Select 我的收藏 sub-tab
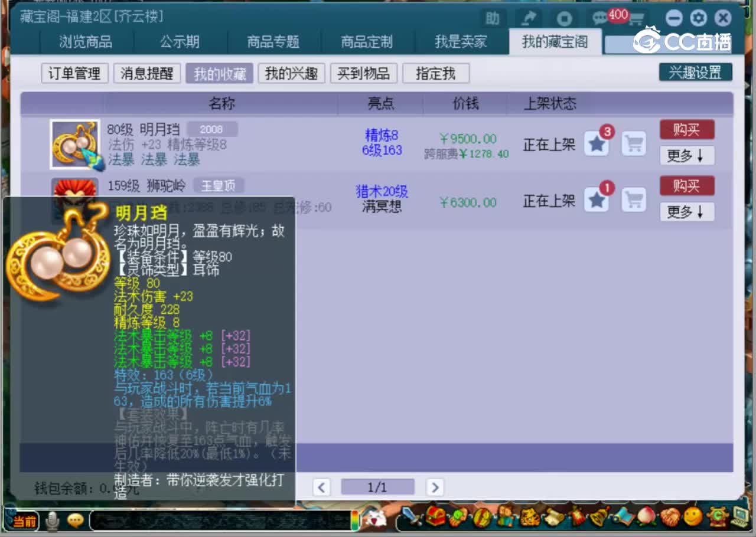The width and height of the screenshot is (756, 537). [219, 74]
